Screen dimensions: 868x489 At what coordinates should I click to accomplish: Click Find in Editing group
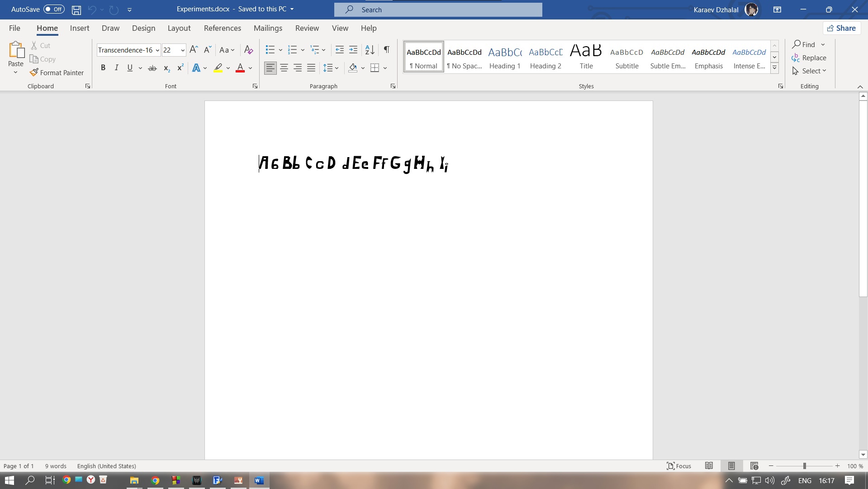[804, 44]
